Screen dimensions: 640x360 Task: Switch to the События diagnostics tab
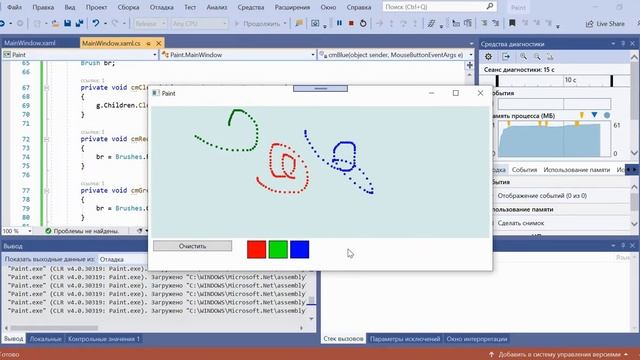[x=524, y=169]
